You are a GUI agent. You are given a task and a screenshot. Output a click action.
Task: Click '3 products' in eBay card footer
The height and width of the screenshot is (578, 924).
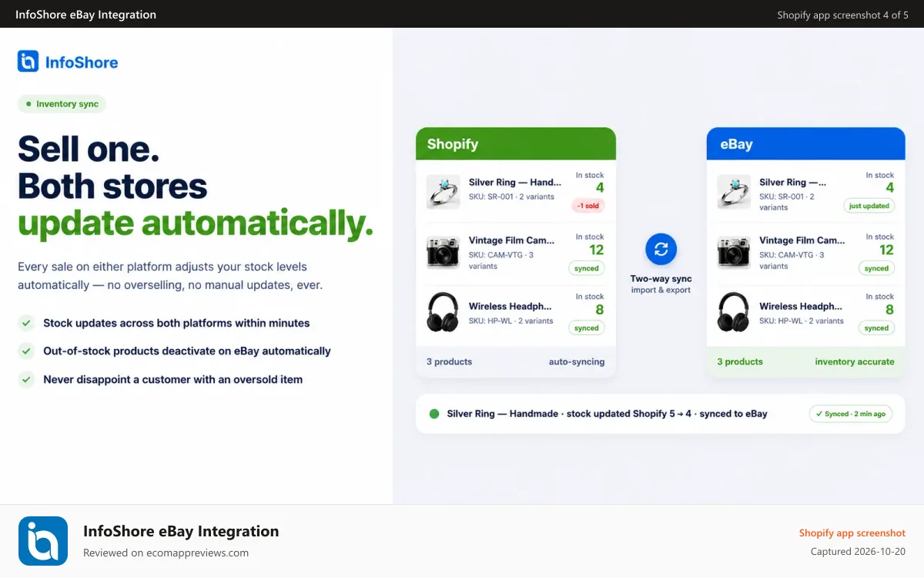740,361
